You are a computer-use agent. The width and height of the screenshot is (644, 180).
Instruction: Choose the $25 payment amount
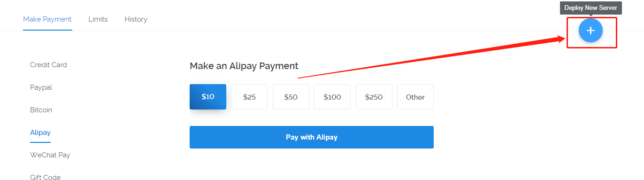click(x=249, y=97)
